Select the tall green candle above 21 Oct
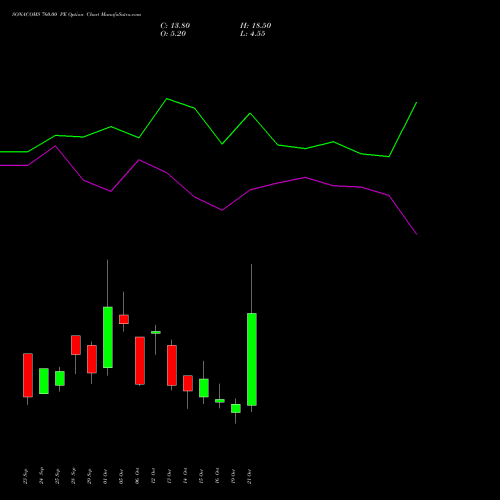This screenshot has height=500, width=500. pos(252,359)
